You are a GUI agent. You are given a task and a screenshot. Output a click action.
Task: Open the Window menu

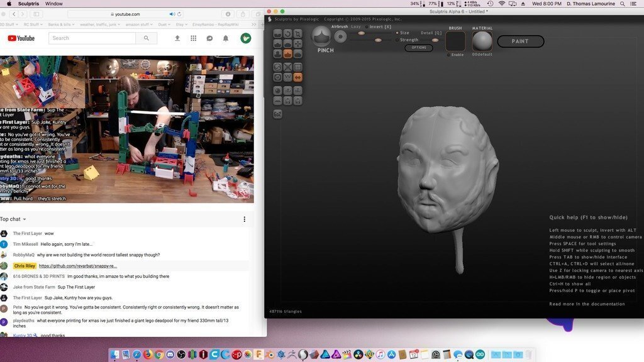point(54,4)
